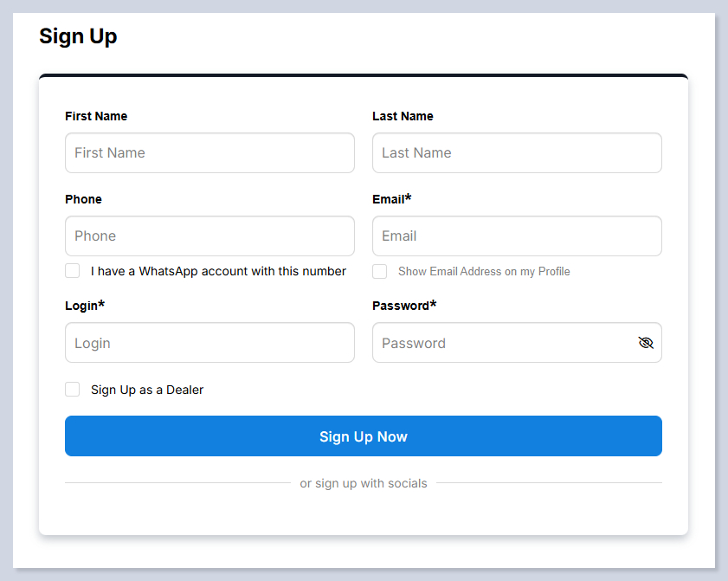Image resolution: width=728 pixels, height=581 pixels.
Task: Click the "Login*" required field label
Action: pyautogui.click(x=84, y=306)
